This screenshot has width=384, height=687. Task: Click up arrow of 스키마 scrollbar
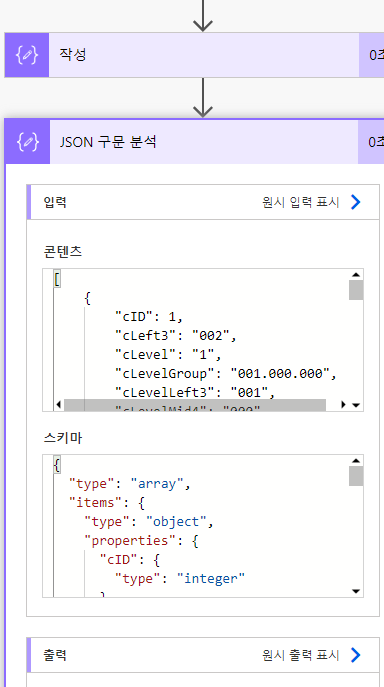coord(356,460)
